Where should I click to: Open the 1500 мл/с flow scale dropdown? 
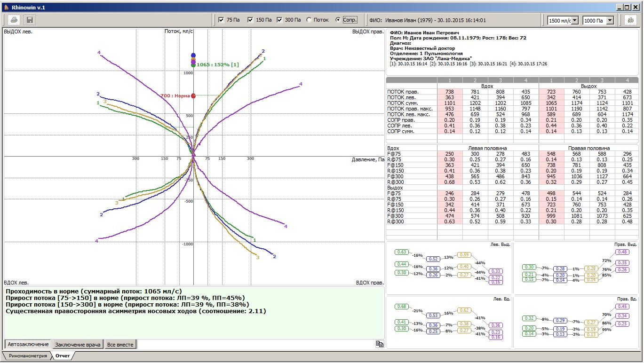coord(574,21)
